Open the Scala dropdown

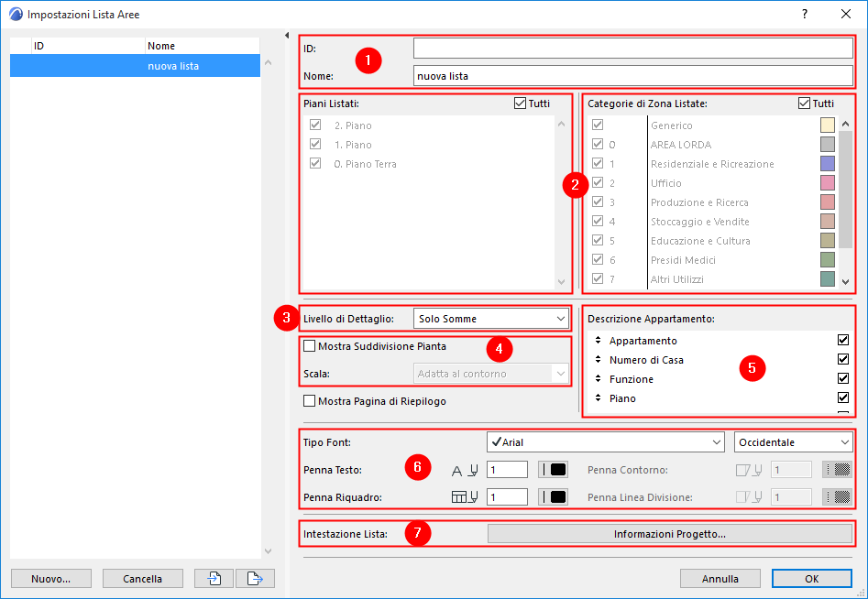tap(491, 374)
